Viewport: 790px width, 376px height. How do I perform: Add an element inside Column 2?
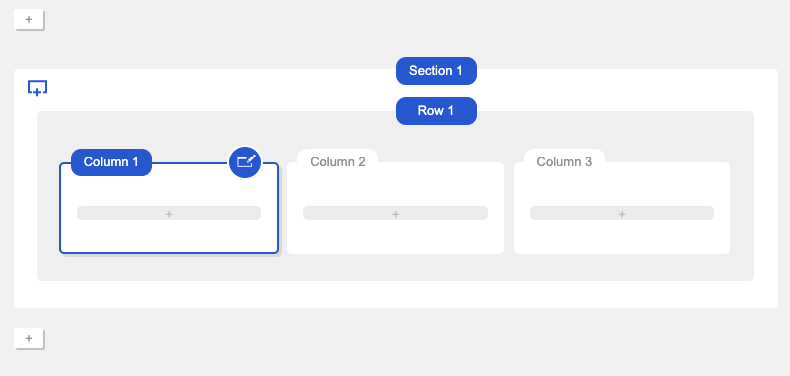point(396,213)
